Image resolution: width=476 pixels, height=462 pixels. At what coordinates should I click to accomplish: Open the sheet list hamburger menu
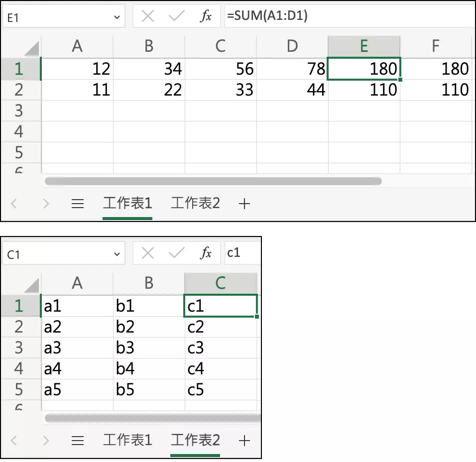coord(78,203)
